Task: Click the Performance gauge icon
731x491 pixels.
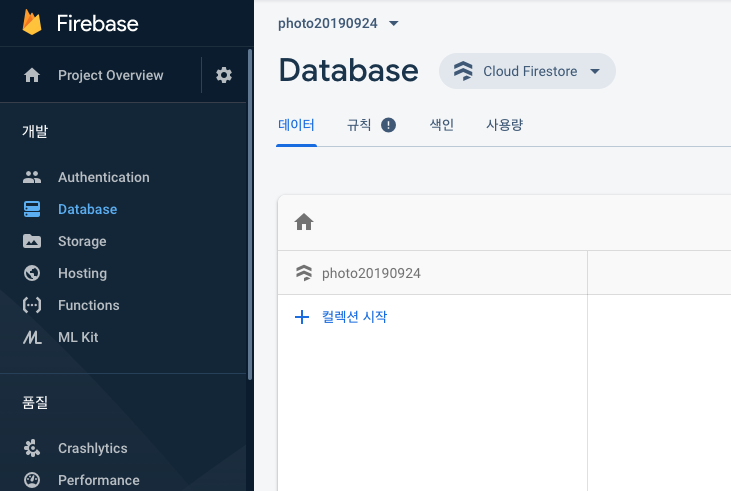Action: click(x=32, y=480)
